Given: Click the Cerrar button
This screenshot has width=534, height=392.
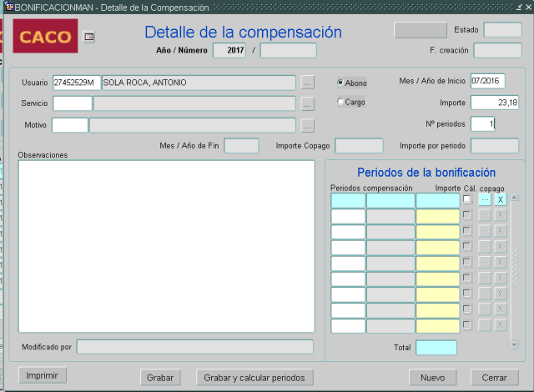Looking at the screenshot, I should pyautogui.click(x=495, y=377).
